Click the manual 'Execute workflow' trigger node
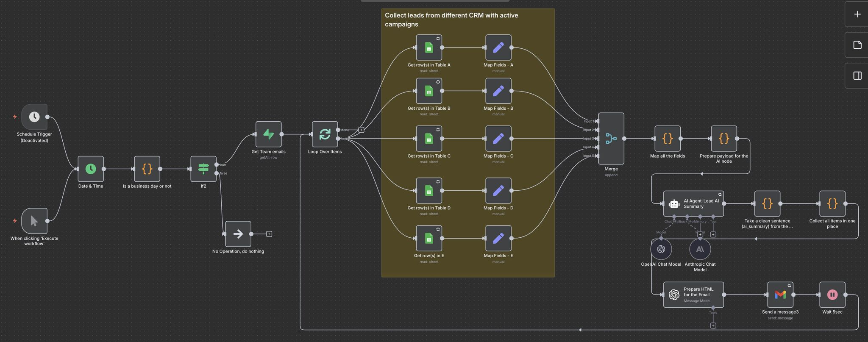The width and height of the screenshot is (868, 342). tap(34, 221)
